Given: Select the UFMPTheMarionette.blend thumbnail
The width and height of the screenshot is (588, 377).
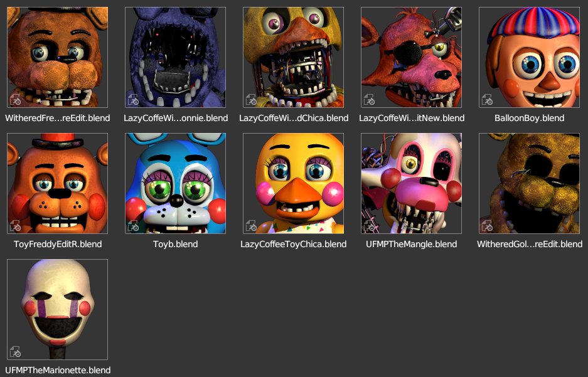Looking at the screenshot, I should pyautogui.click(x=57, y=309).
